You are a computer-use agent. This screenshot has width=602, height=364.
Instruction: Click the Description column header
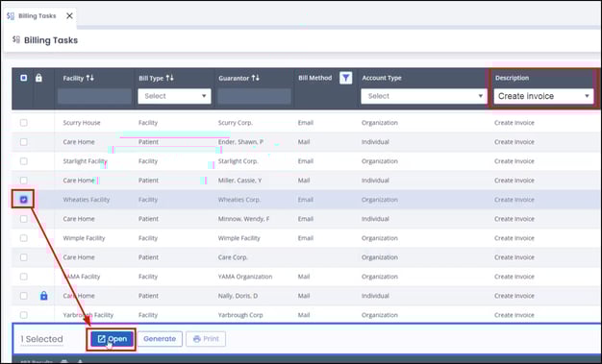(x=512, y=78)
